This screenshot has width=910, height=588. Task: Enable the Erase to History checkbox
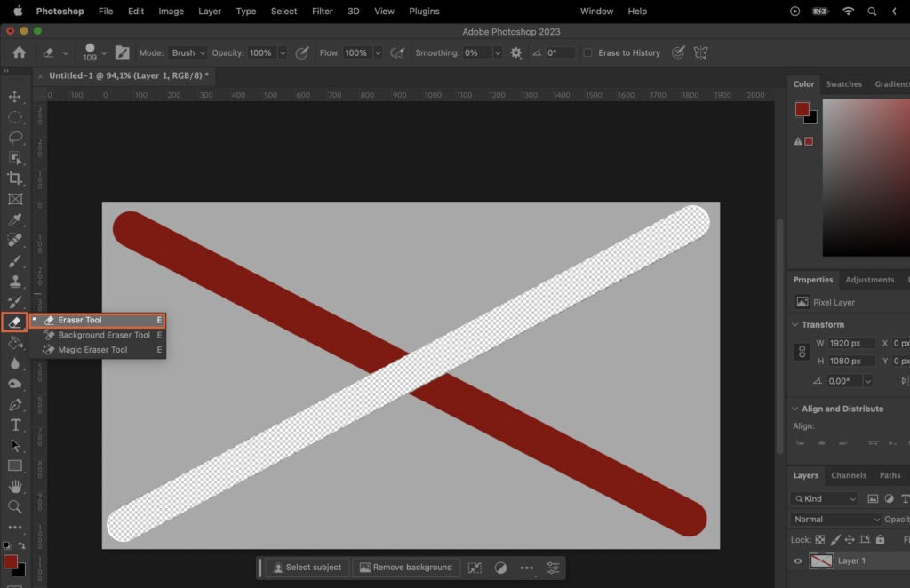click(x=587, y=52)
